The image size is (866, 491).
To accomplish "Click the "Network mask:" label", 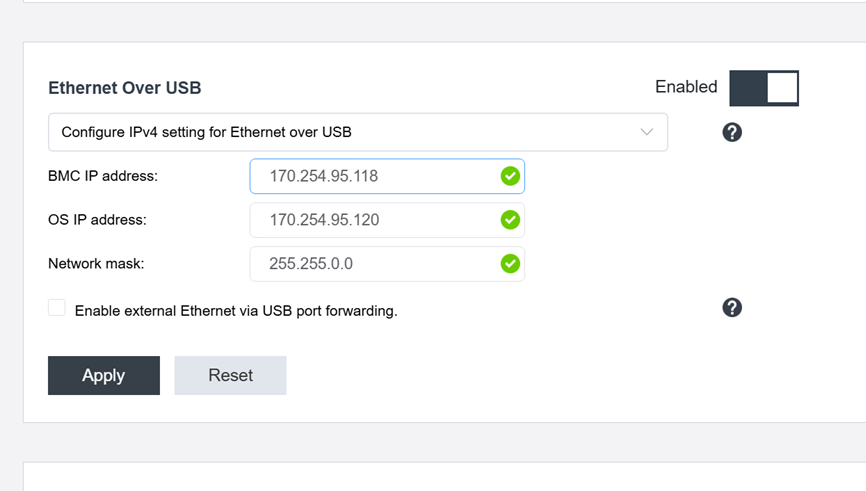I will 96,264.
